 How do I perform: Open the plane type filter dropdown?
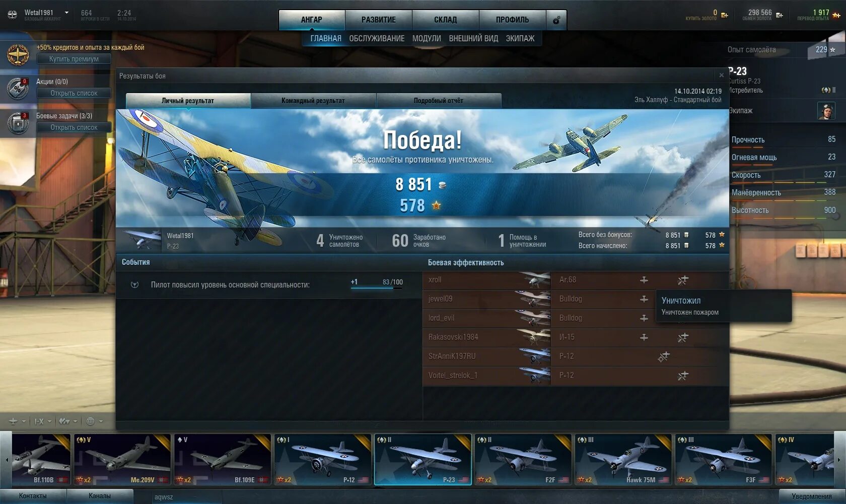point(17,421)
